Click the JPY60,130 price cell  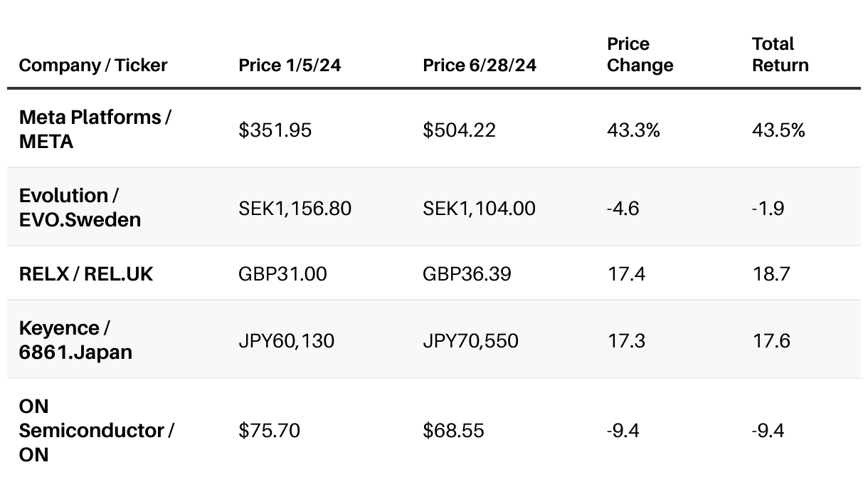click(x=287, y=340)
